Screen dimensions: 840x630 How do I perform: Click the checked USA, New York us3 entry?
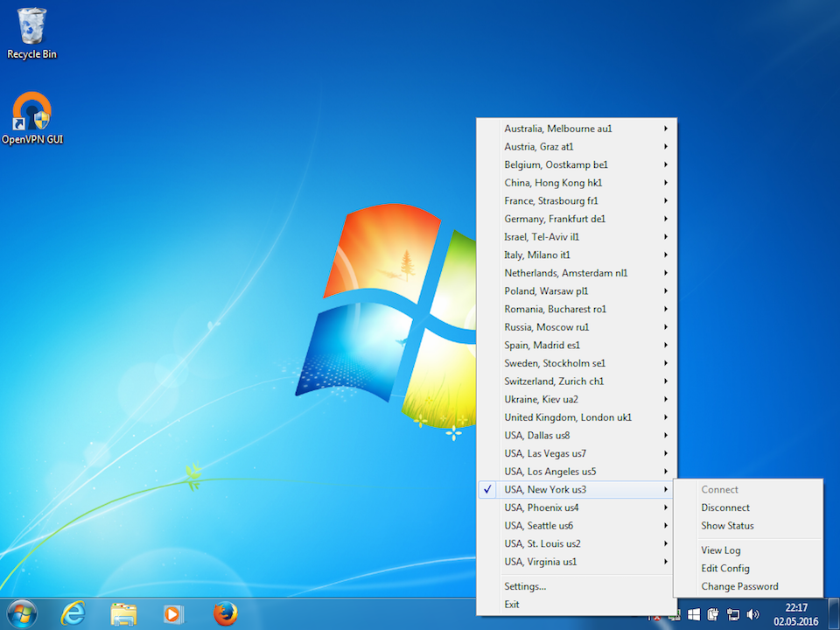(x=577, y=490)
